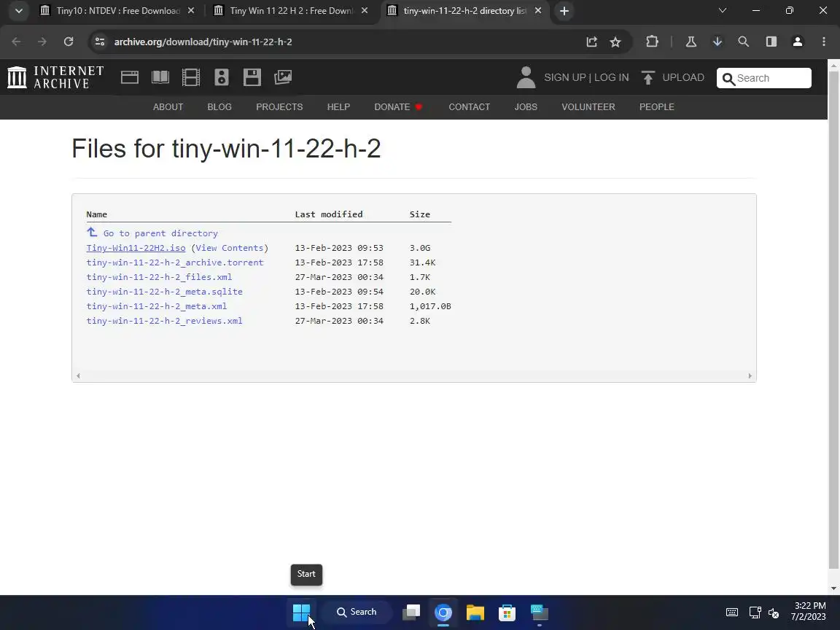Expand the tab strip chevron near window controls

click(722, 11)
